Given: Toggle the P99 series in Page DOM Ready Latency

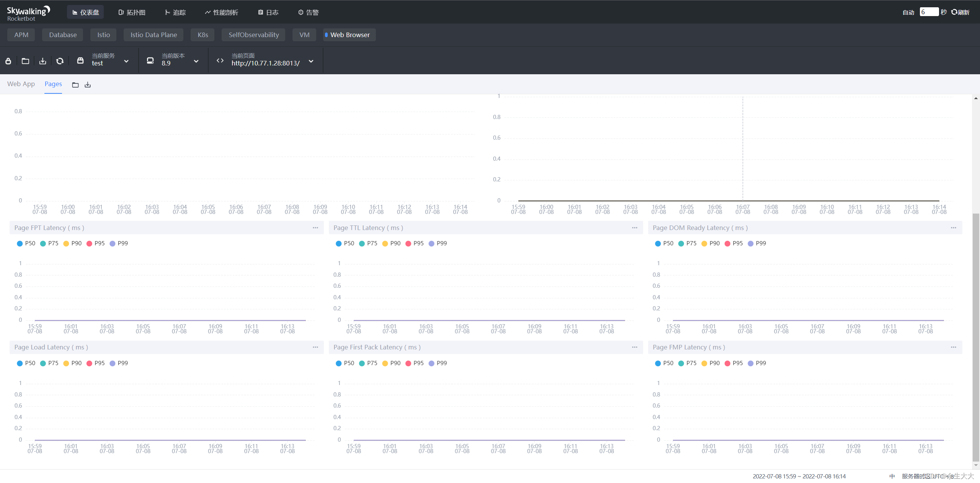Looking at the screenshot, I should (x=757, y=243).
